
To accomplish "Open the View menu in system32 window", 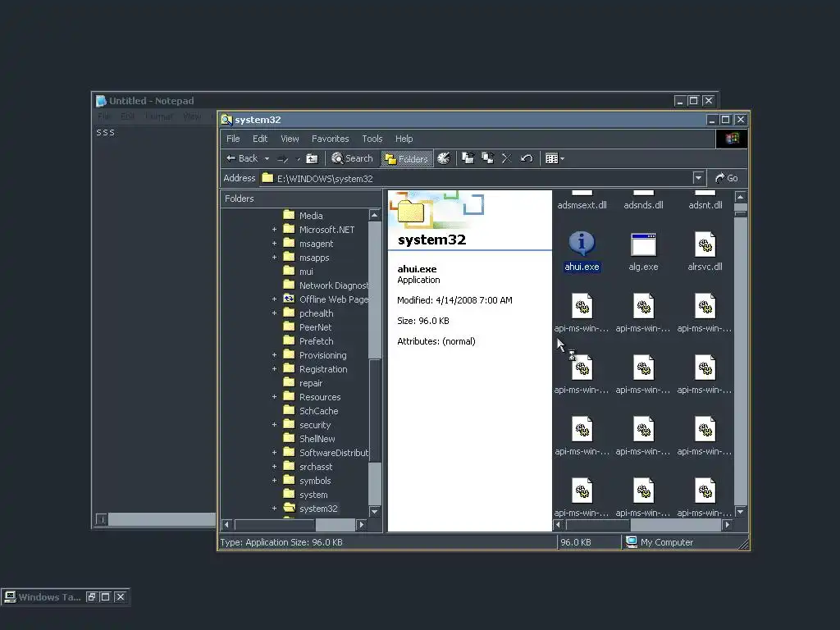I will tap(290, 139).
